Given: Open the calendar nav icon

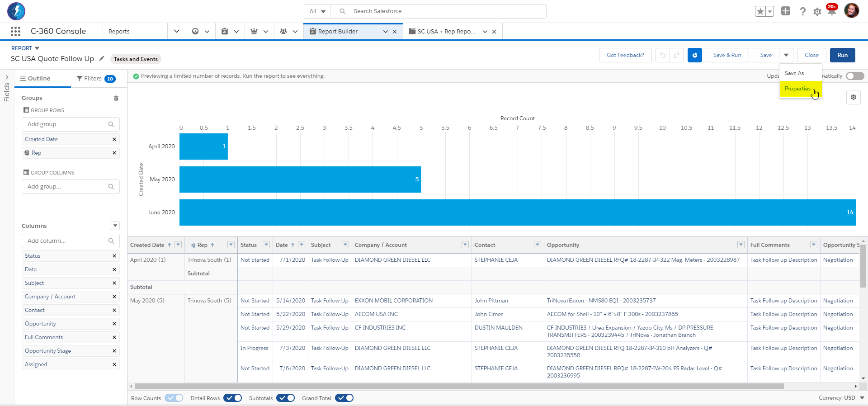Looking at the screenshot, I should pyautogui.click(x=225, y=31).
